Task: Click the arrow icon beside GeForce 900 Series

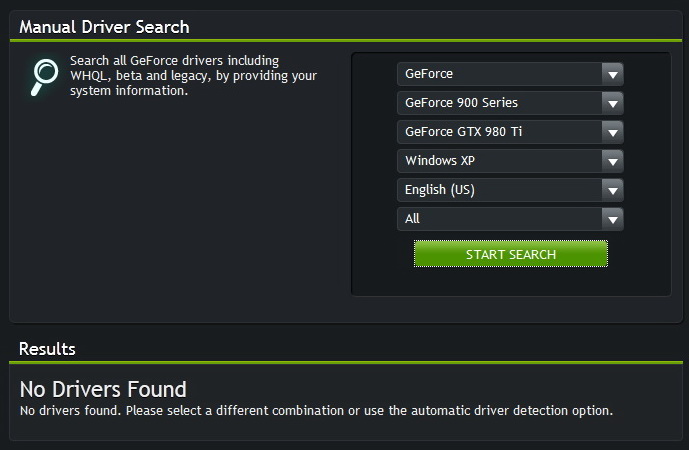Action: click(x=612, y=103)
